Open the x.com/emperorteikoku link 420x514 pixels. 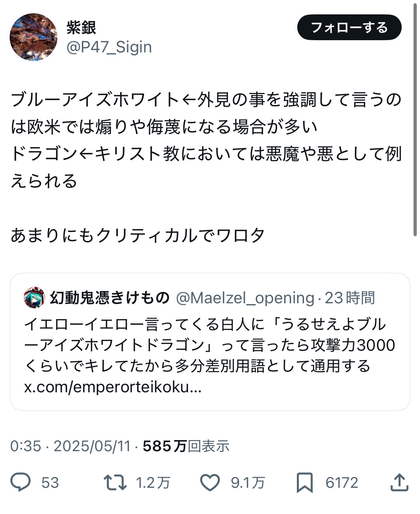113,387
